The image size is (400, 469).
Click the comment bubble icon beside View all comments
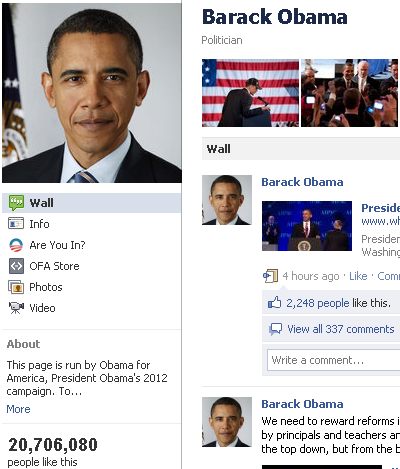tap(275, 329)
